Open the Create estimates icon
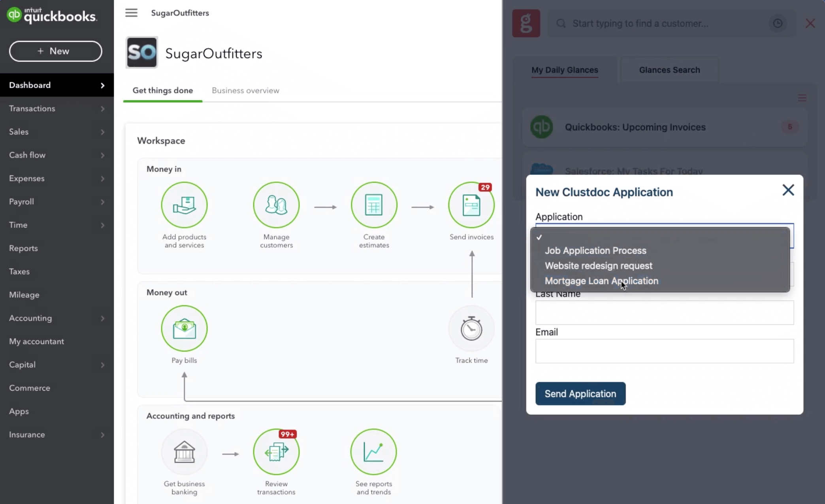Viewport: 825px width, 504px height. click(374, 205)
